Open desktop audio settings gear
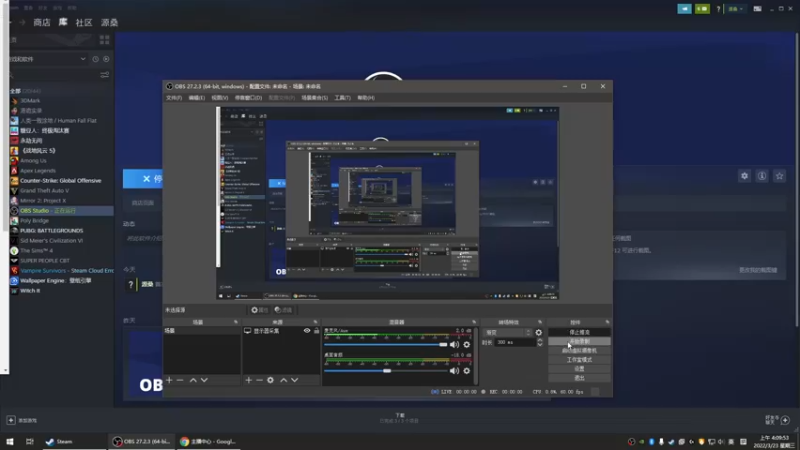This screenshot has height=450, width=800. tap(466, 371)
